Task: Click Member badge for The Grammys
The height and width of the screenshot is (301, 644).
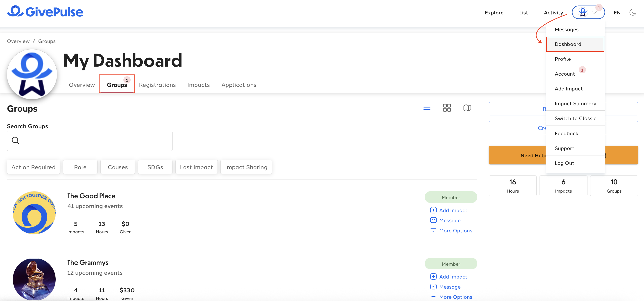Action: point(451,264)
